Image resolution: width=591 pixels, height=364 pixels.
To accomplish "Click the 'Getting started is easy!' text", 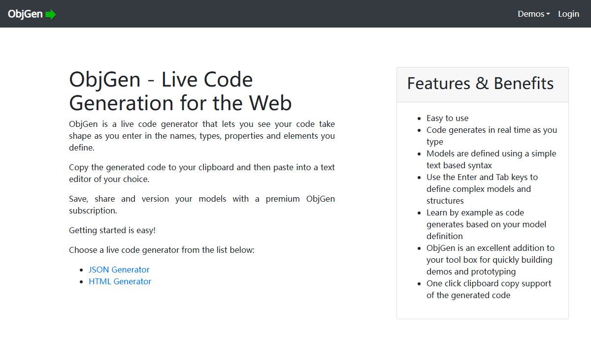I will [x=112, y=230].
